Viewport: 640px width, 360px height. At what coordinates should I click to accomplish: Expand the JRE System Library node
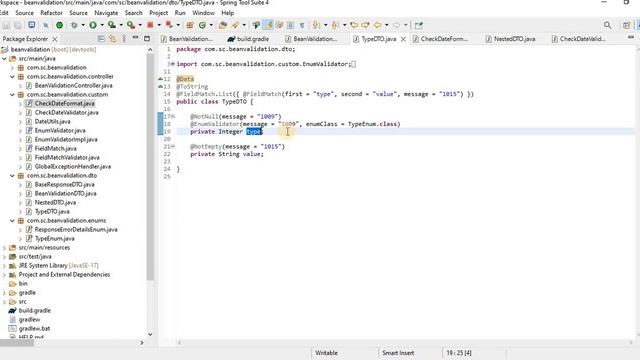4,265
